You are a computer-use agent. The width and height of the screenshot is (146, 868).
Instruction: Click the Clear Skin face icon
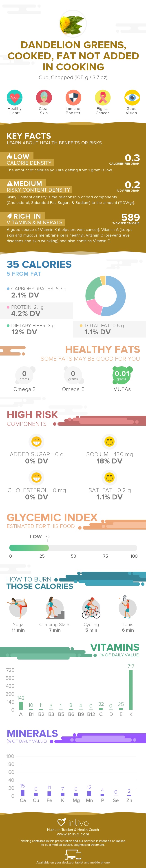(x=44, y=98)
